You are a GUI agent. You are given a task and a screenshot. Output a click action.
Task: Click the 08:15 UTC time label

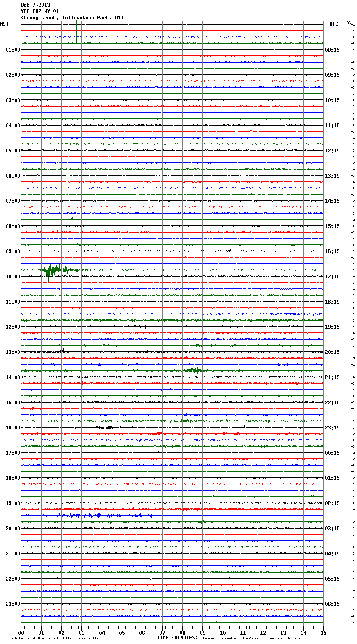[332, 50]
